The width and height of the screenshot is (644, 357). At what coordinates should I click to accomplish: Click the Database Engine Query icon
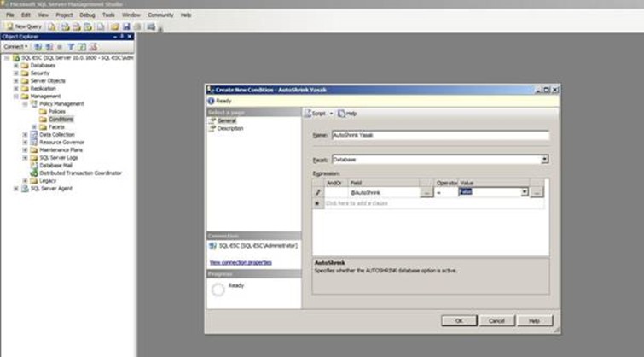(52, 26)
